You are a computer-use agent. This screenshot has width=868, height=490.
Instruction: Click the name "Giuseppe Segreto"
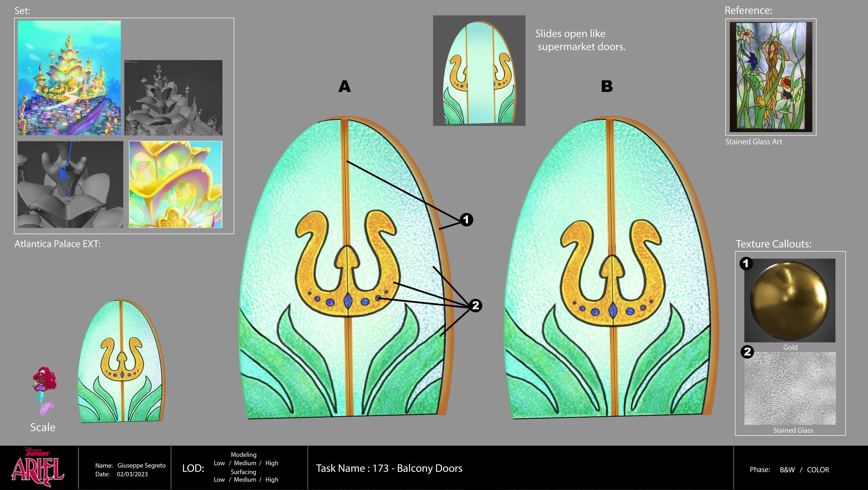(141, 465)
